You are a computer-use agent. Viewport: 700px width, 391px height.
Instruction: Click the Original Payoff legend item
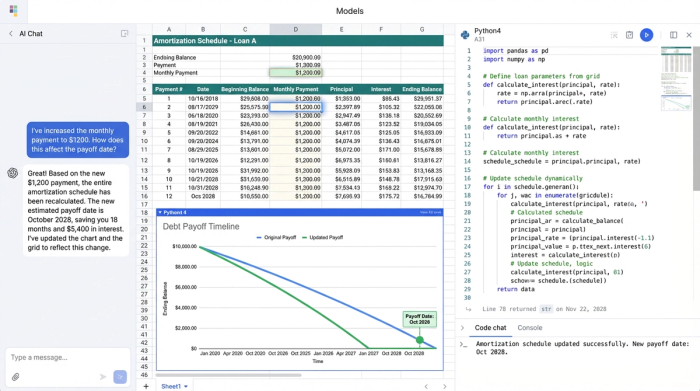[276, 237]
